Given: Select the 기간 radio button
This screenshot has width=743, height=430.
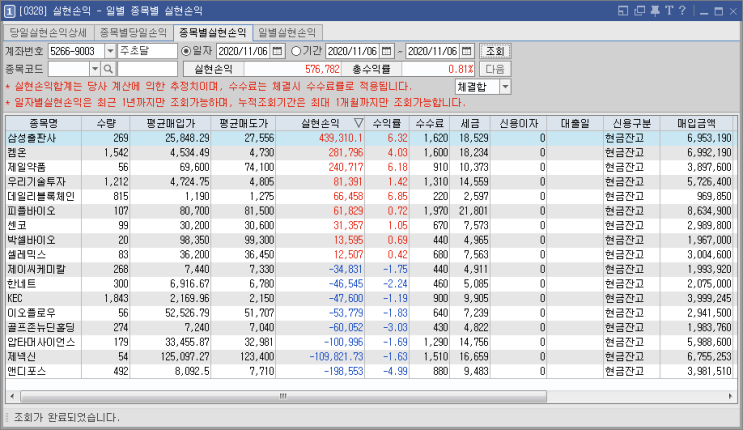Looking at the screenshot, I should coord(296,51).
